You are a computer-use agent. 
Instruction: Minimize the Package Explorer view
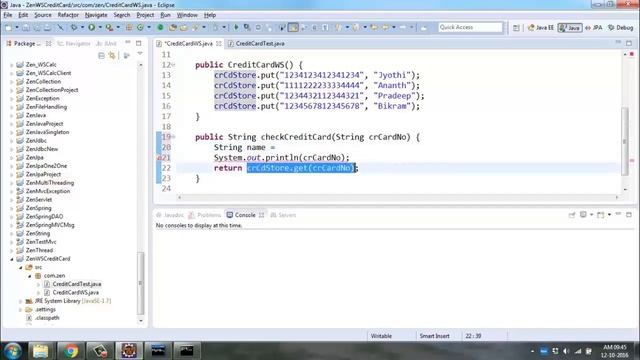128,43
